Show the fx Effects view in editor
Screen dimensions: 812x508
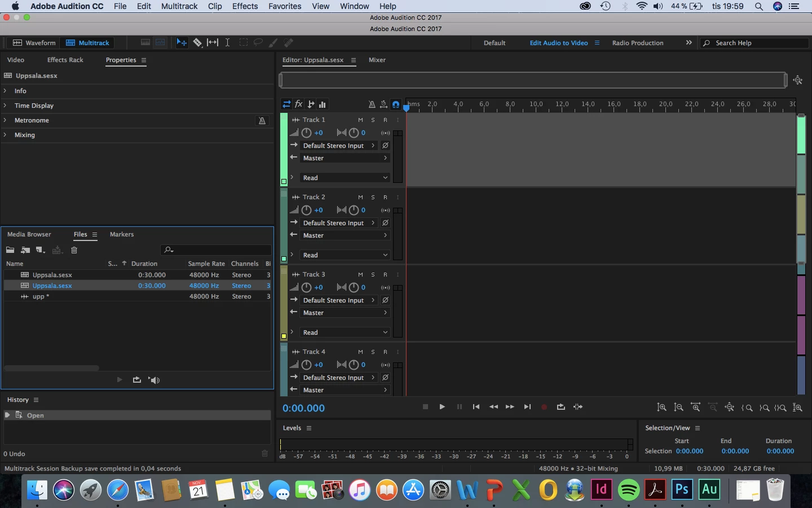(299, 104)
